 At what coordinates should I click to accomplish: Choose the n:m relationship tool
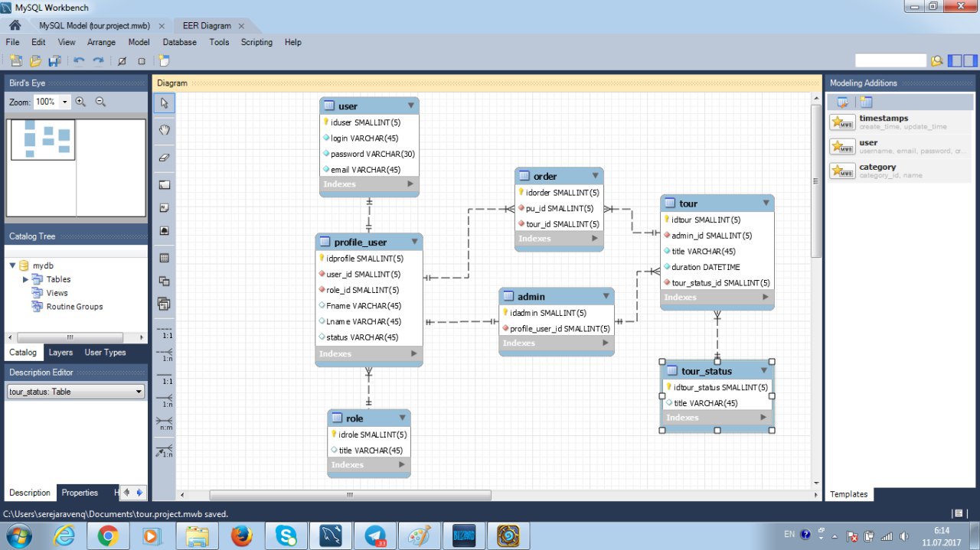click(164, 422)
